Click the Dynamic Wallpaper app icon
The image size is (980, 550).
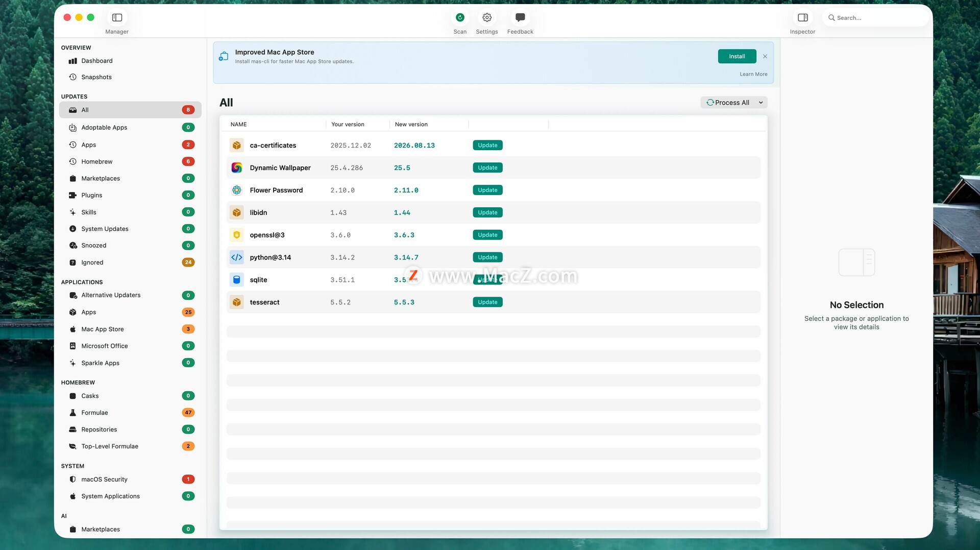[236, 168]
